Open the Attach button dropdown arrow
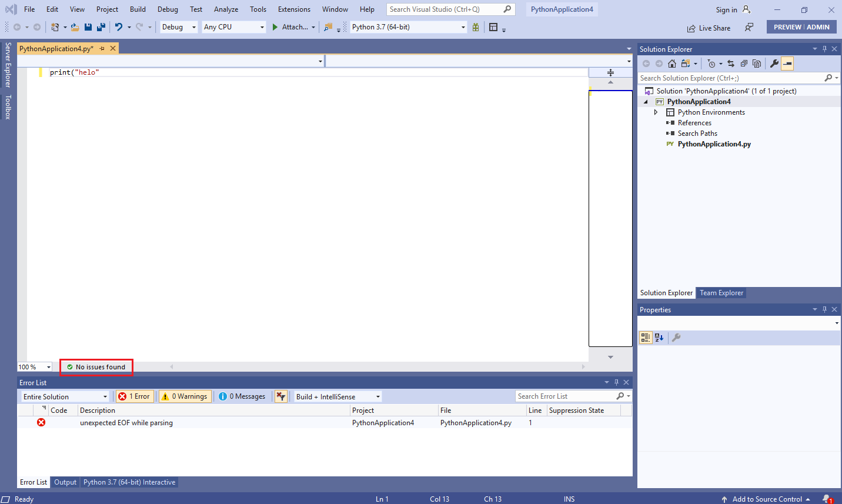Image resolution: width=842 pixels, height=504 pixels. pyautogui.click(x=313, y=27)
